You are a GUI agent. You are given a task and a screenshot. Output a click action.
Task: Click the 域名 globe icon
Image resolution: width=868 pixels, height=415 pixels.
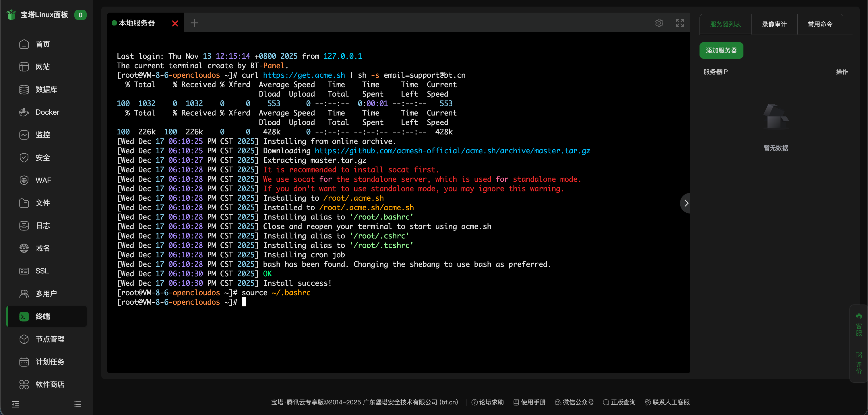click(x=24, y=248)
